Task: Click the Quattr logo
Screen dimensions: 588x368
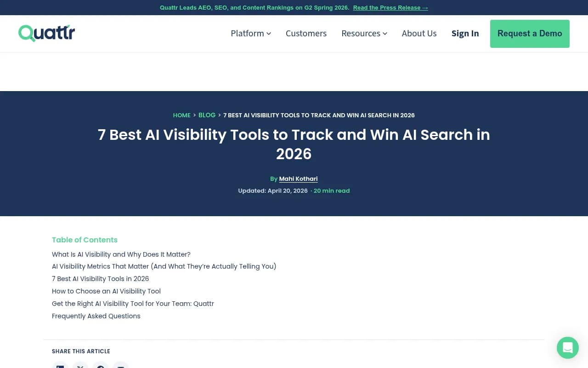Action: click(x=46, y=33)
